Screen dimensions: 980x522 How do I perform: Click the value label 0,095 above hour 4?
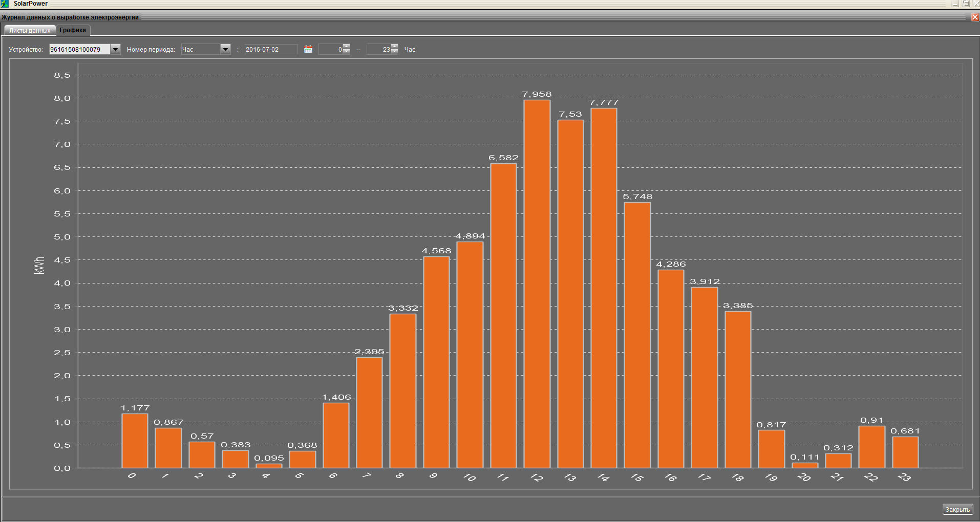269,458
